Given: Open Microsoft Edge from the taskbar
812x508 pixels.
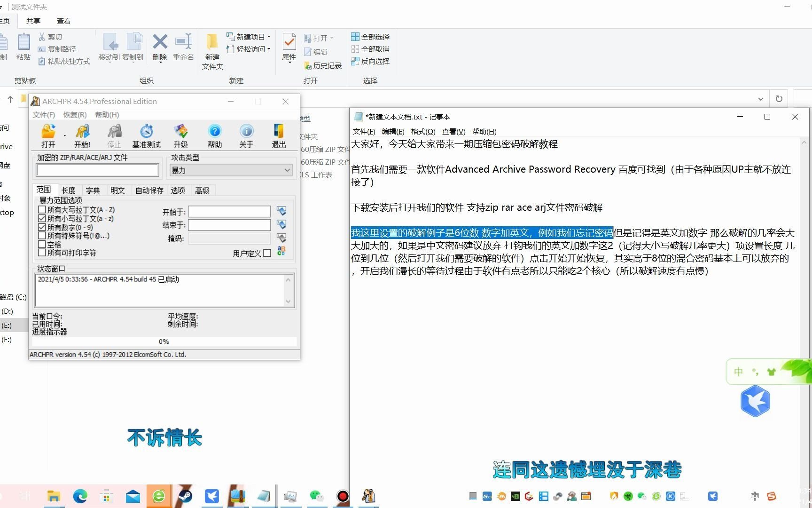Looking at the screenshot, I should pyautogui.click(x=80, y=496).
